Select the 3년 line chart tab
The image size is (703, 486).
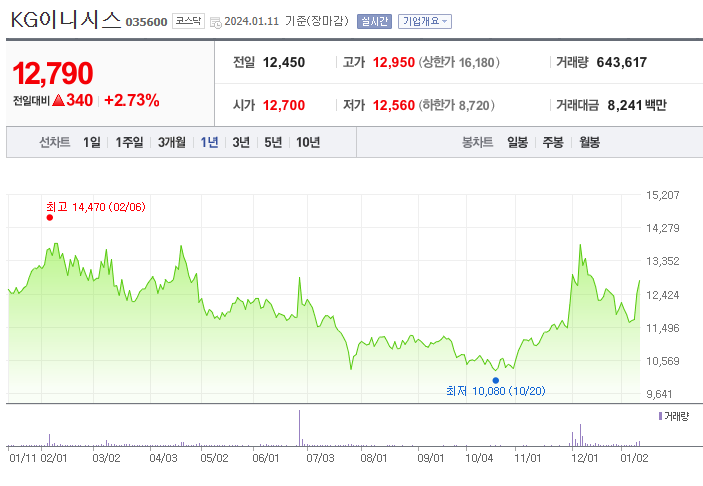pos(241,142)
